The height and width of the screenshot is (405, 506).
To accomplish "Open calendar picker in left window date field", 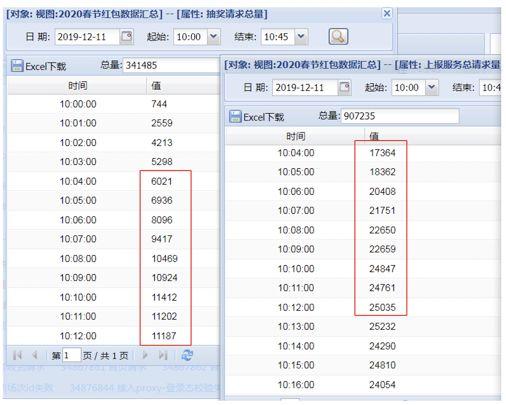I will pyautogui.click(x=126, y=36).
